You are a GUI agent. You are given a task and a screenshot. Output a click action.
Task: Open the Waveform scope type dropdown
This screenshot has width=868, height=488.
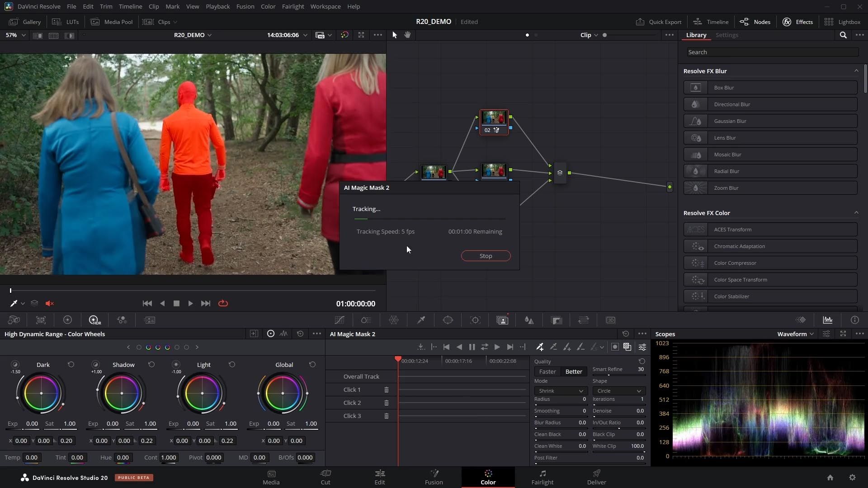pos(795,334)
